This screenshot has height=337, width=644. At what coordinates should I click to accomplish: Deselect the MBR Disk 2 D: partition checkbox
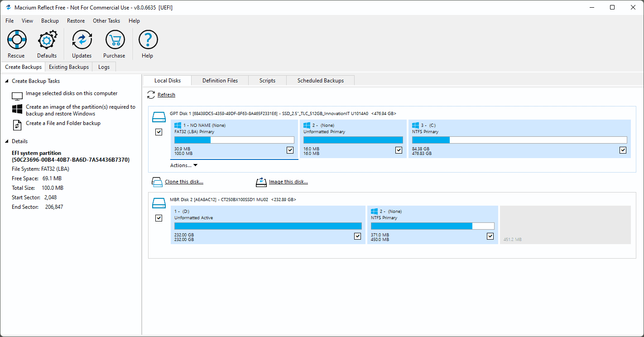pyautogui.click(x=357, y=236)
